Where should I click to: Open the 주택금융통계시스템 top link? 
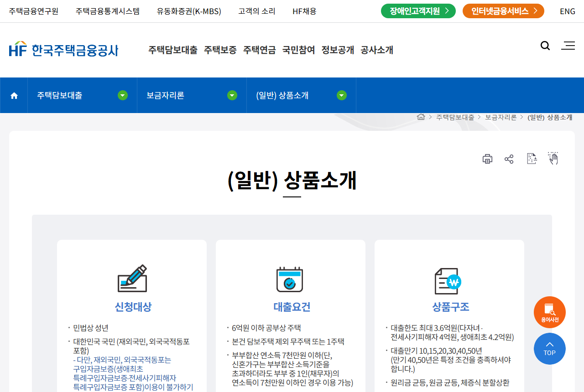coord(108,11)
